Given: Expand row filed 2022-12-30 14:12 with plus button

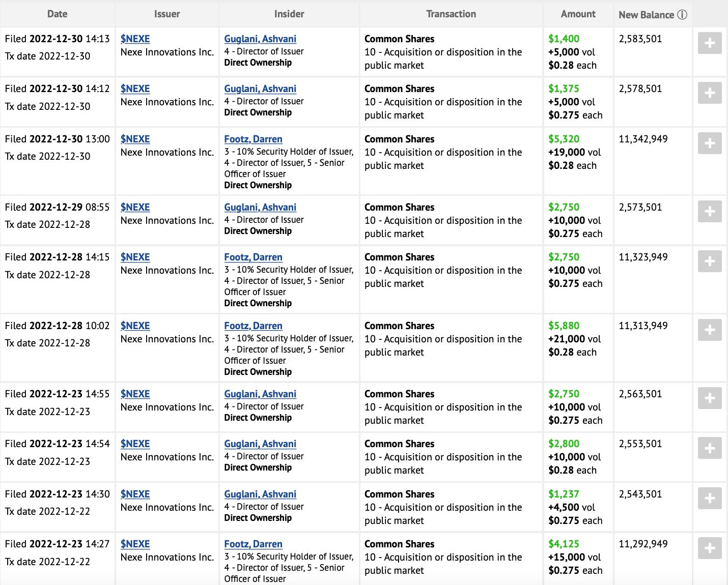Looking at the screenshot, I should point(710,93).
